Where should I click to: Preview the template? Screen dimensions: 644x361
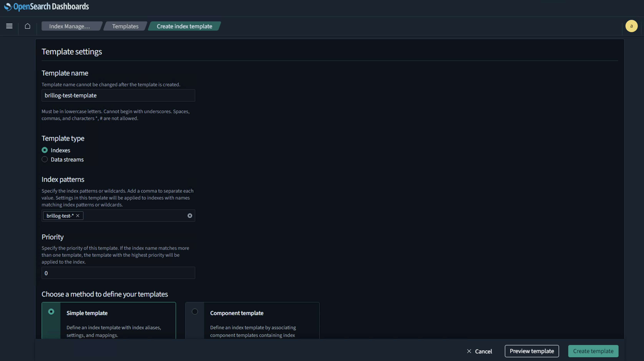click(x=532, y=351)
